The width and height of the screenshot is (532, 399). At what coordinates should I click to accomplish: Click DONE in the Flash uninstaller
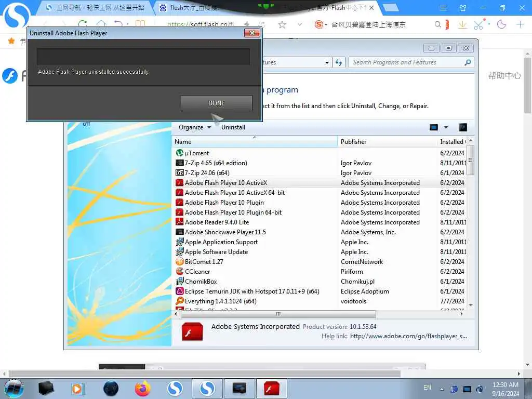(x=217, y=103)
